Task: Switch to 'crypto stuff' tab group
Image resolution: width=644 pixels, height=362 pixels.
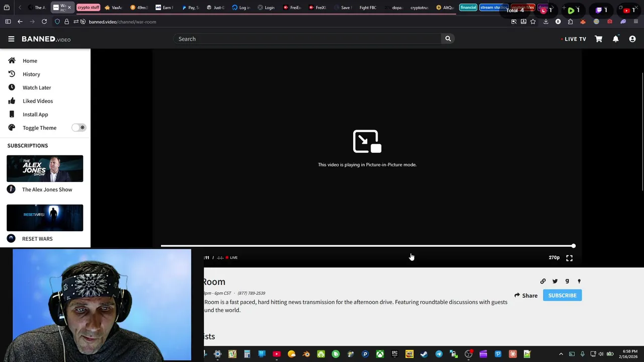Action: 88,8
